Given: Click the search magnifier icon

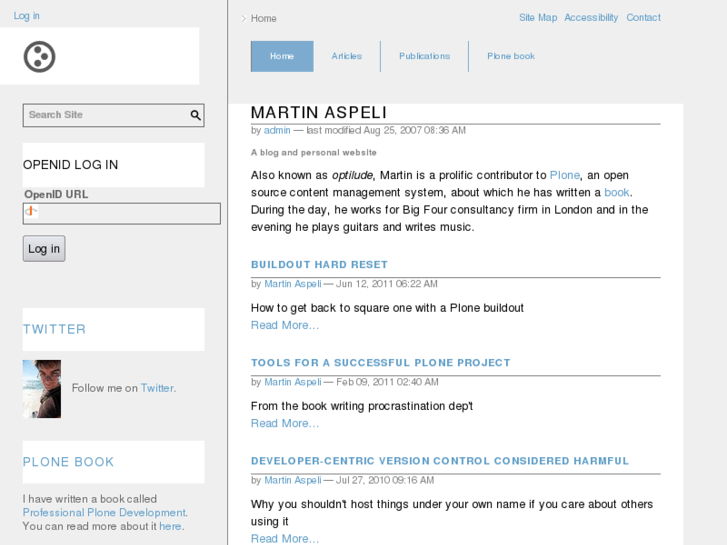Looking at the screenshot, I should [x=196, y=115].
